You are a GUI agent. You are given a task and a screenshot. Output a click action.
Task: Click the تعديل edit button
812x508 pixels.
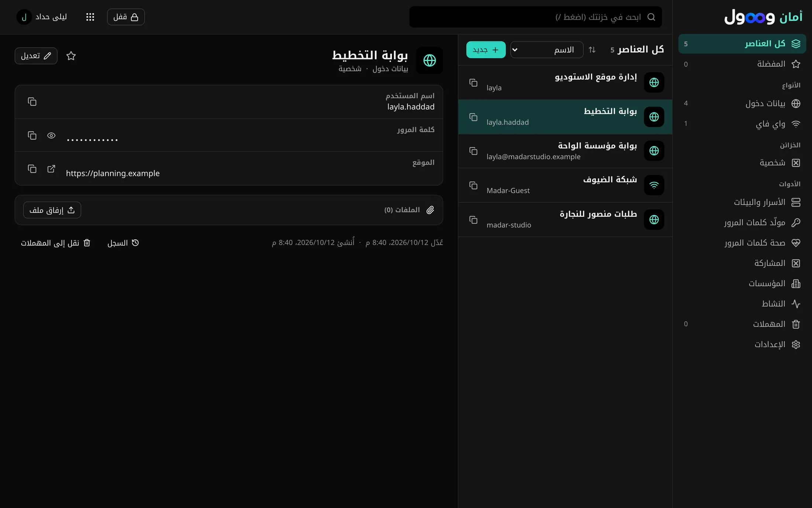point(36,56)
